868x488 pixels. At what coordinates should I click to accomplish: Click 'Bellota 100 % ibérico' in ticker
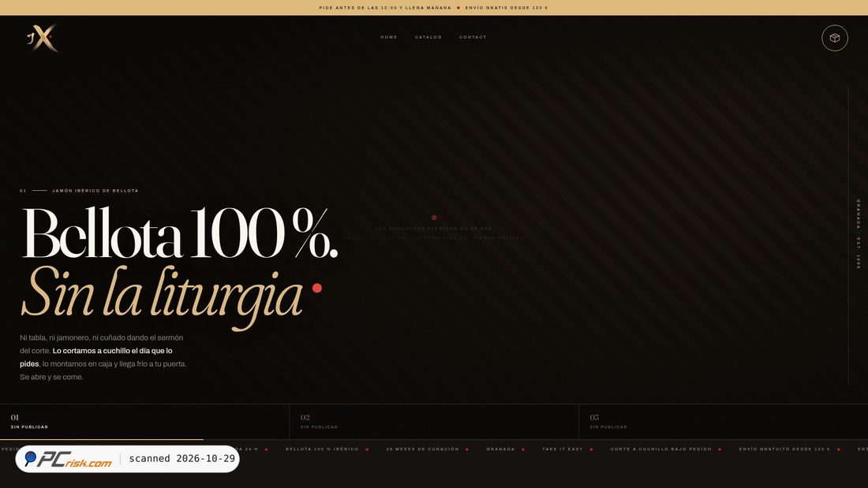coord(322,449)
